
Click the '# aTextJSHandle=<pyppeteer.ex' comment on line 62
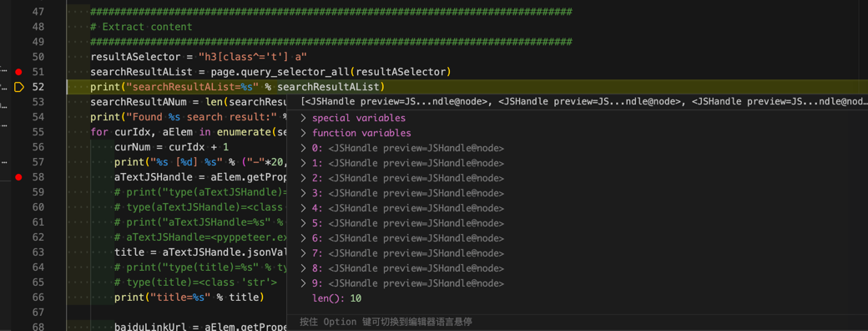[200, 237]
